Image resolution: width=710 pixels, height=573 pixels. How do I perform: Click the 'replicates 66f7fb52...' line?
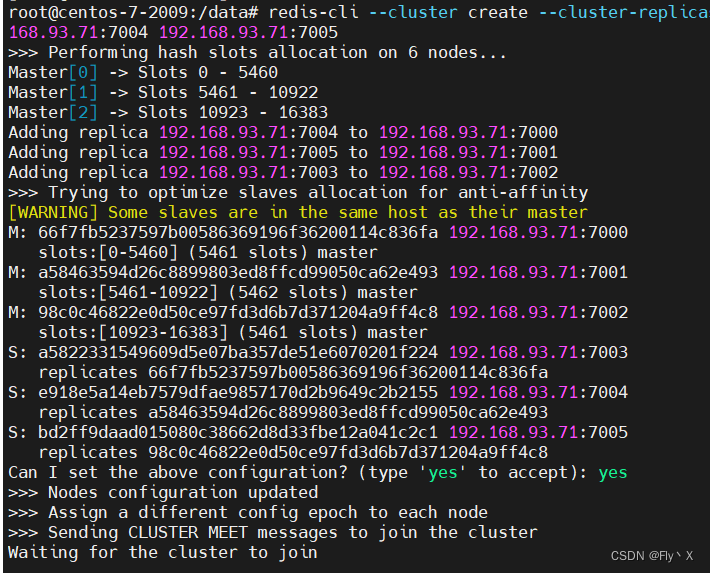point(293,372)
